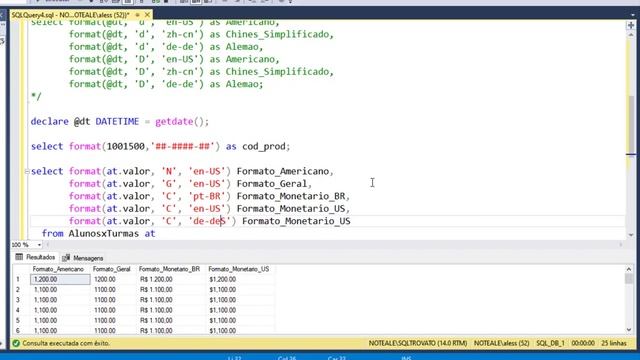This screenshot has height=360, width=640.
Task: Click the results grid scrollbar thumb
Action: tap(629, 279)
